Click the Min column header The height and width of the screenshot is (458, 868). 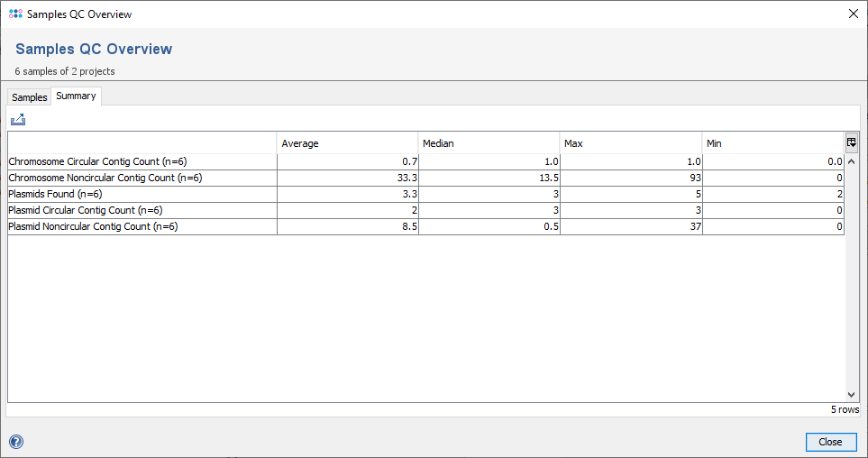click(772, 143)
